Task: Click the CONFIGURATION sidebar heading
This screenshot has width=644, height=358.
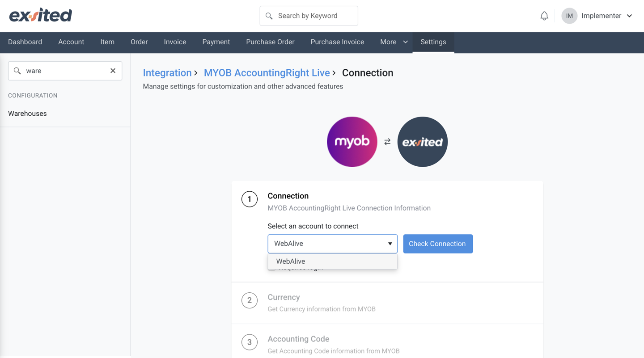Action: click(33, 96)
